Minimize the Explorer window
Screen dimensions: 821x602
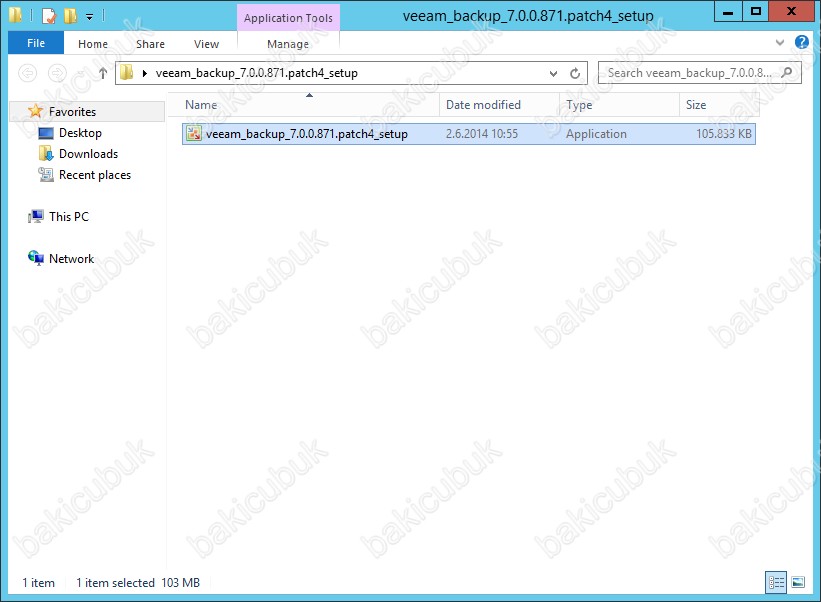(x=728, y=12)
